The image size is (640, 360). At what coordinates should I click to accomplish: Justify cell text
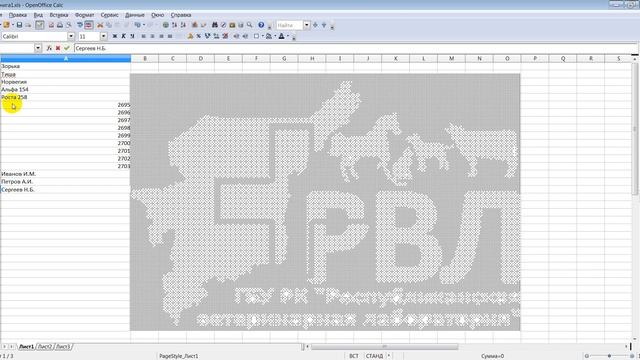[x=170, y=36]
